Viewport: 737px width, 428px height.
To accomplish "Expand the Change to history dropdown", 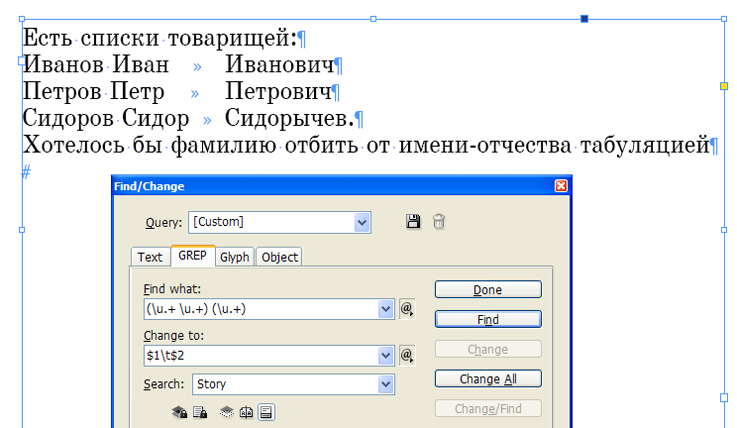I will coord(385,356).
